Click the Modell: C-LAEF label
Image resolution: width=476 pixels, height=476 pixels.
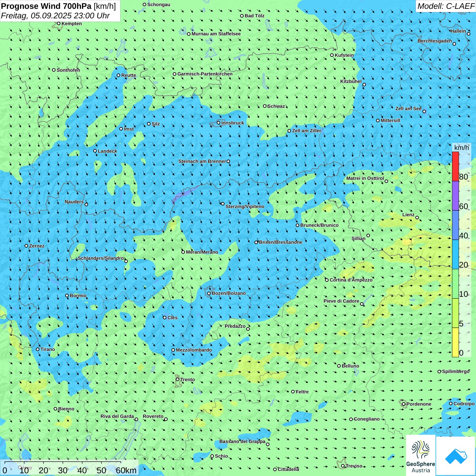coord(446,6)
